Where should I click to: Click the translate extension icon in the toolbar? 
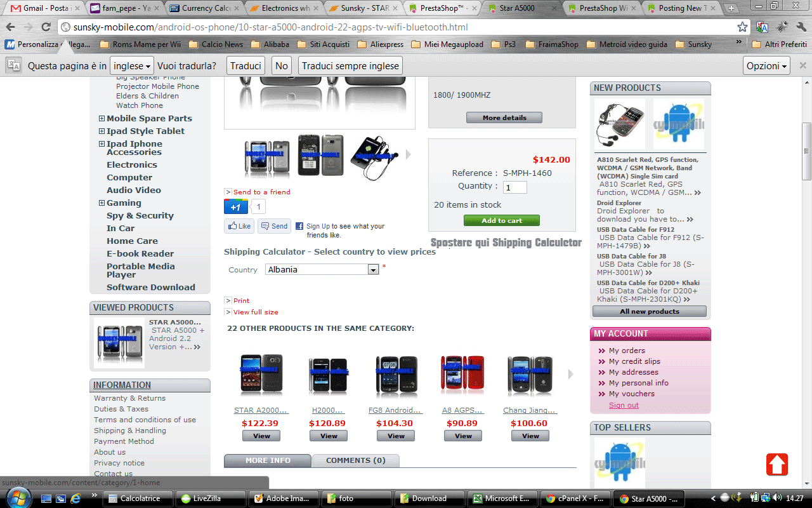(x=763, y=27)
